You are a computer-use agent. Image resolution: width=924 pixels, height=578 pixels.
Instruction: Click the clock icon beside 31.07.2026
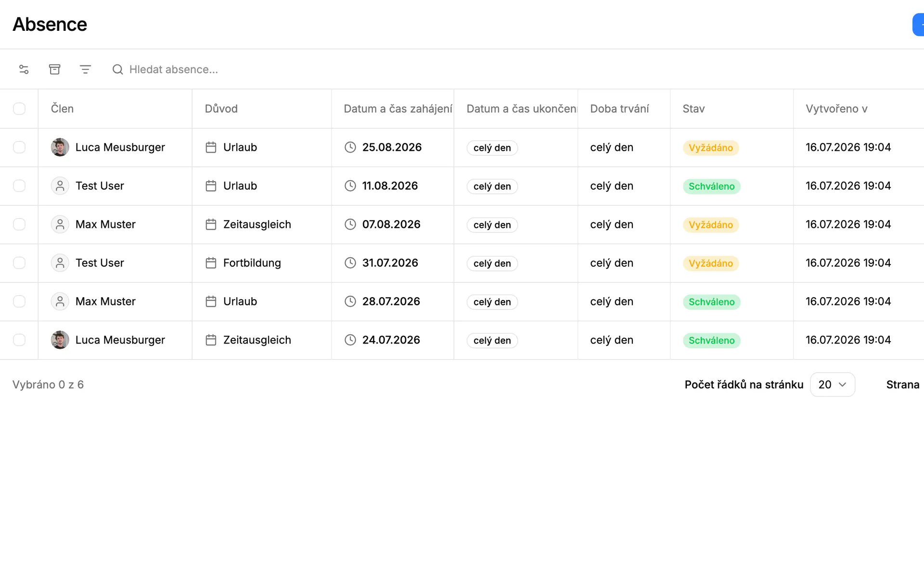pos(350,263)
